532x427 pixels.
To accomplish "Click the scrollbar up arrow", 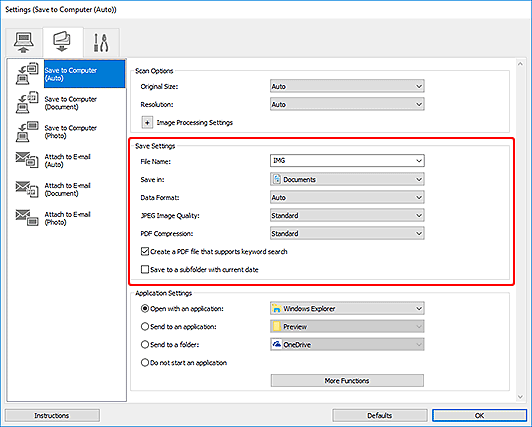I will point(520,64).
